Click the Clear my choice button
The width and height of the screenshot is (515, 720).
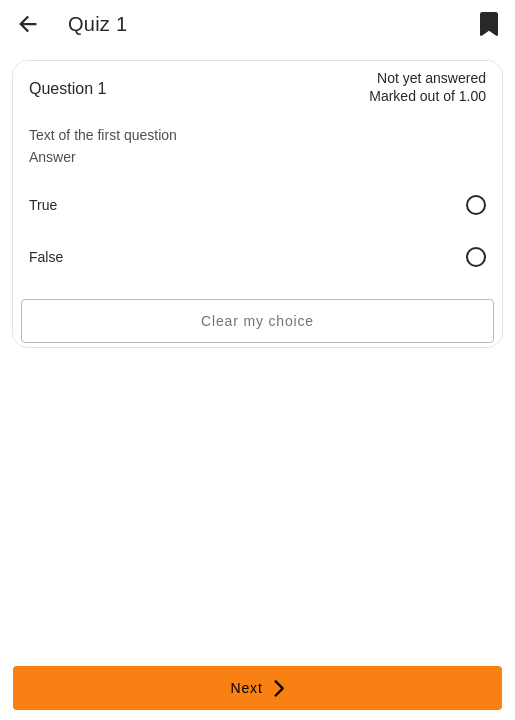[258, 321]
